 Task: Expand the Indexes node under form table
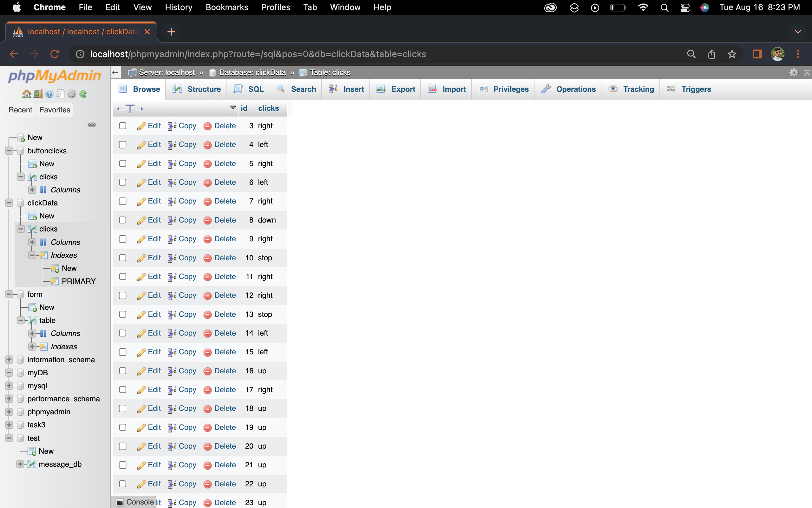[32, 346]
